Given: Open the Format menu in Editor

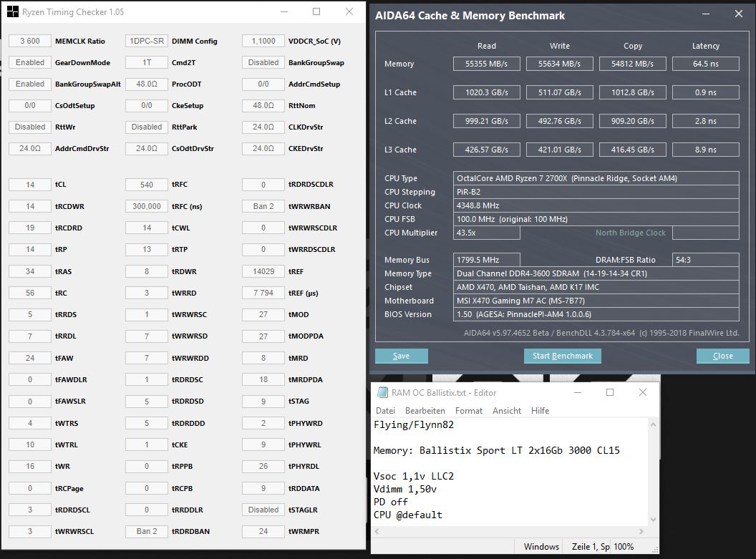Looking at the screenshot, I should [469, 411].
